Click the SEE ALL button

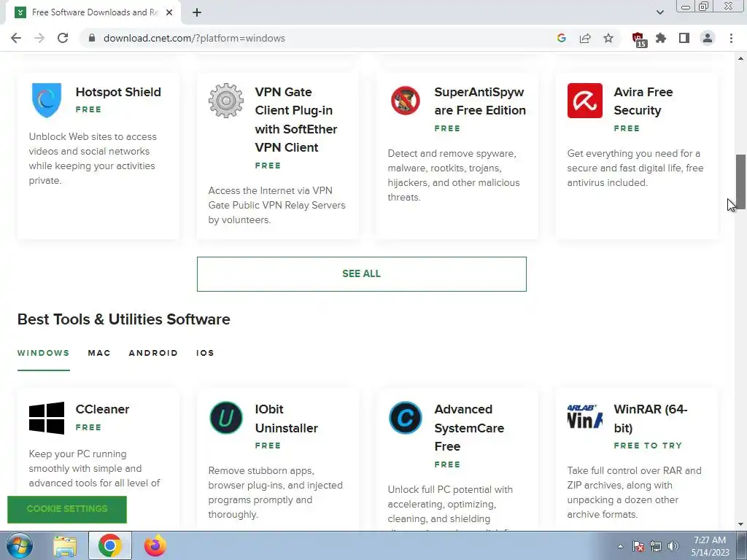point(362,274)
